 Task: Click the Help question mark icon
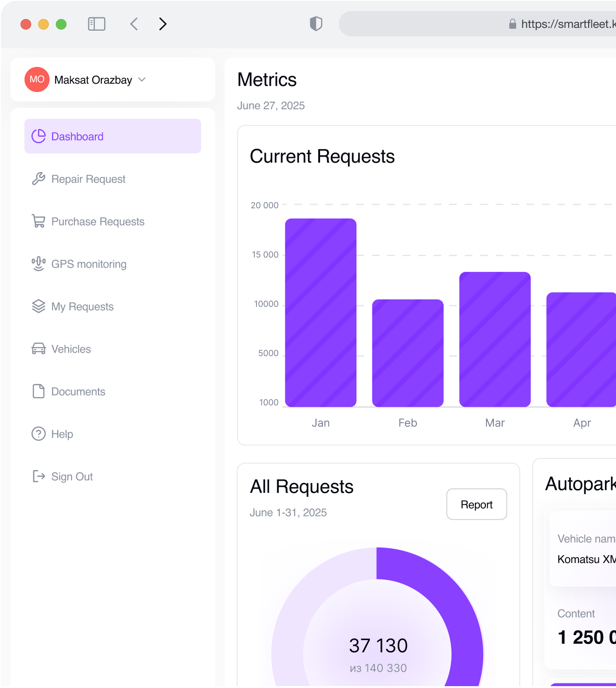39,434
